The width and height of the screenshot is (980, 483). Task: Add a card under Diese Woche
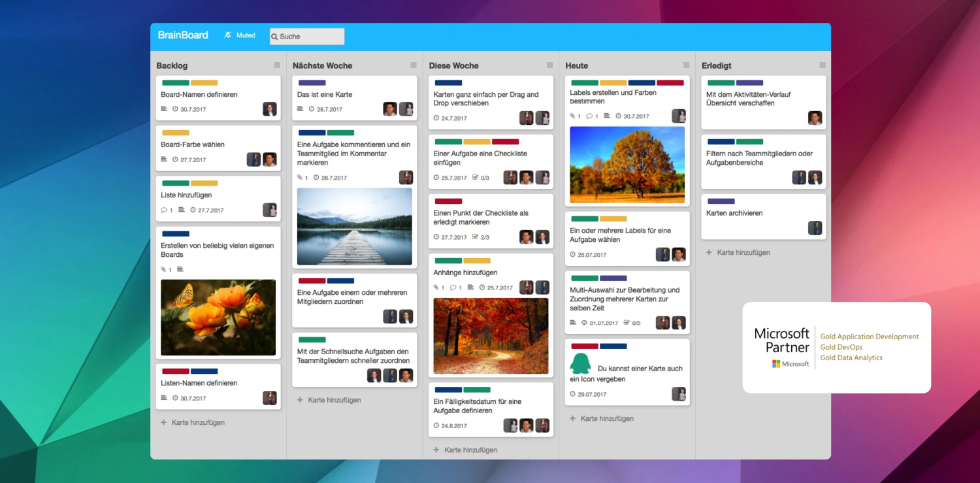click(x=465, y=450)
